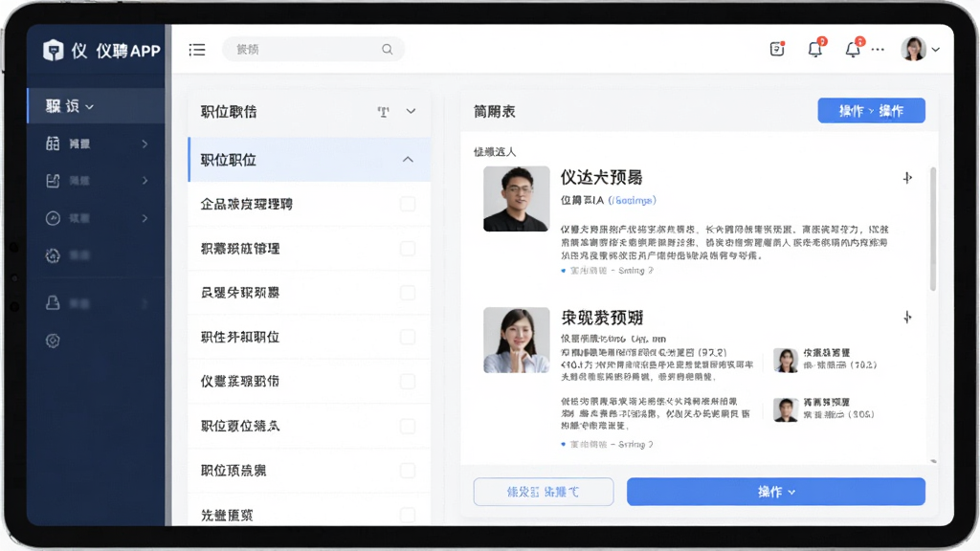
Task: Open the second candidate's name heading
Action: click(x=602, y=318)
